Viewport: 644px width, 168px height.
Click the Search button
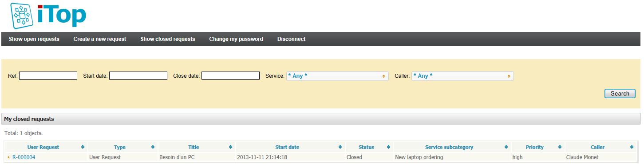click(x=620, y=93)
